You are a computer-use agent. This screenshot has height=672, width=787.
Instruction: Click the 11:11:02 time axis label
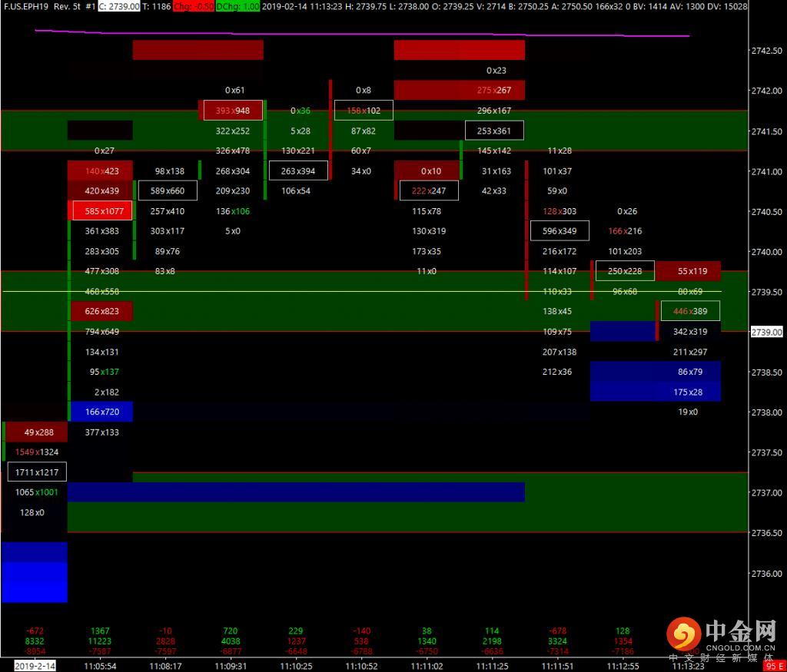coord(427,666)
